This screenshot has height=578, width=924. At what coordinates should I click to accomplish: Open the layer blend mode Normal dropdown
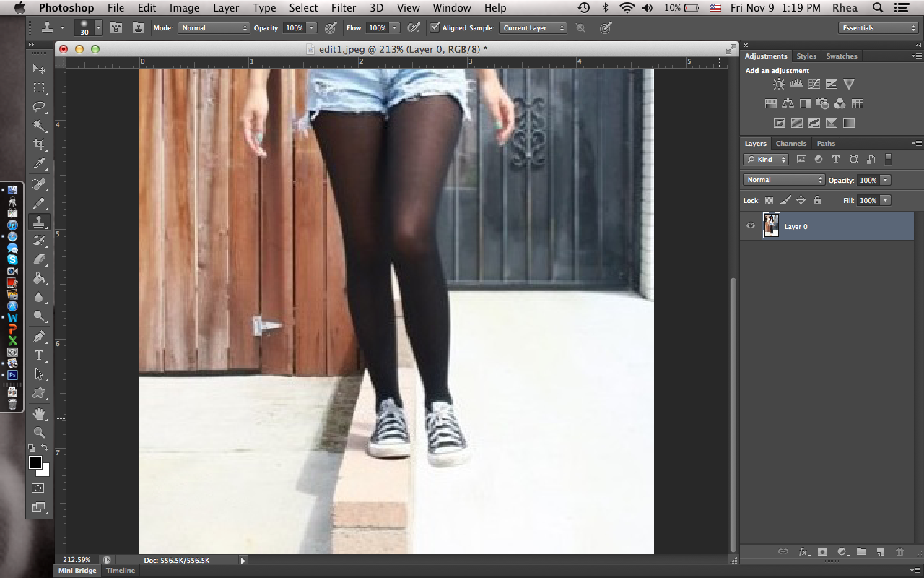click(784, 180)
